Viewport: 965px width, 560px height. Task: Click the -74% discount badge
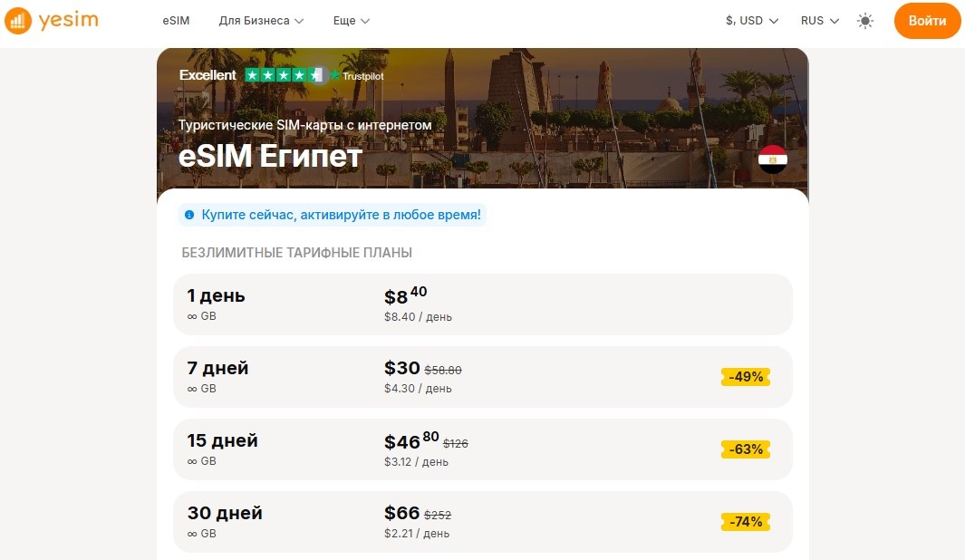[x=745, y=522]
